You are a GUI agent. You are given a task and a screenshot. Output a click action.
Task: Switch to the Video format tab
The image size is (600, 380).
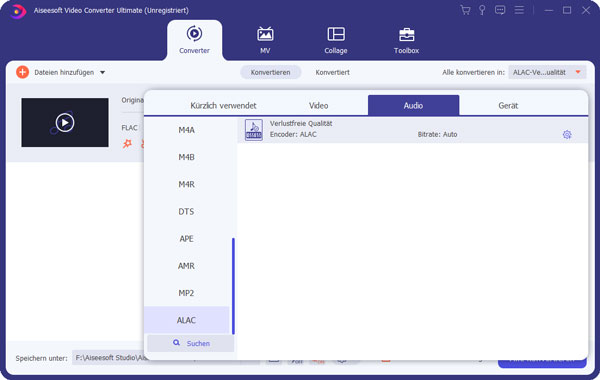tap(318, 106)
